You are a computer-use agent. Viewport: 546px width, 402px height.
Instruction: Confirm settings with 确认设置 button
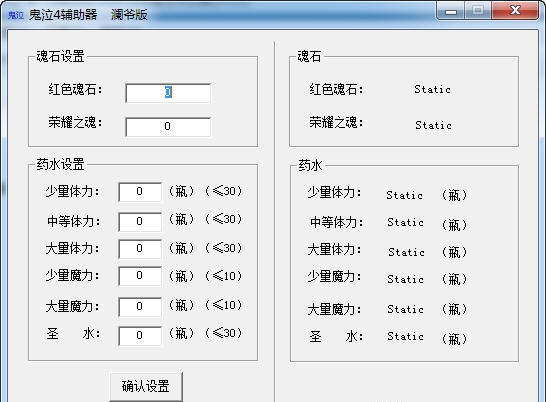click(x=146, y=387)
